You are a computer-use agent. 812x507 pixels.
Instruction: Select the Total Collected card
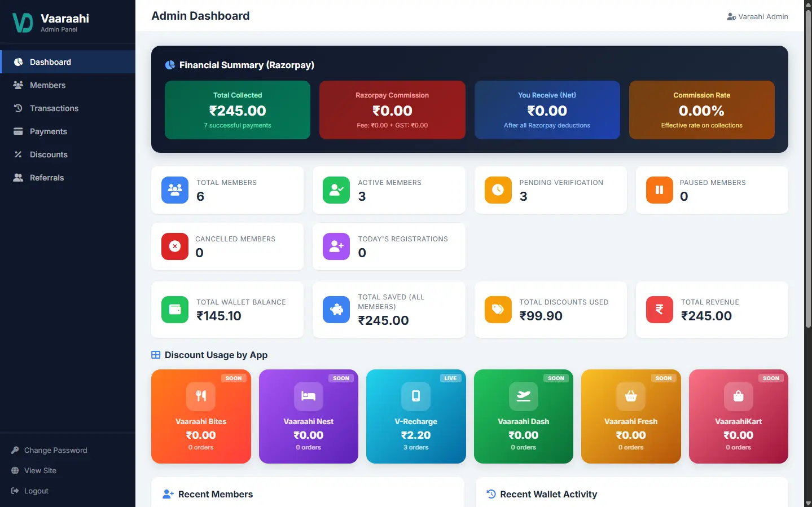click(x=238, y=110)
